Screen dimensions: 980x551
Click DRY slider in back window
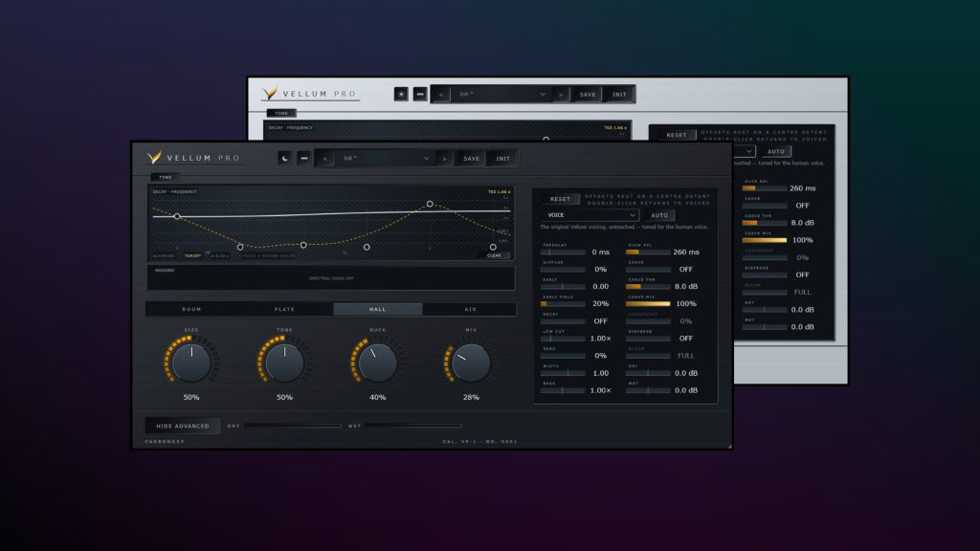pos(765,309)
